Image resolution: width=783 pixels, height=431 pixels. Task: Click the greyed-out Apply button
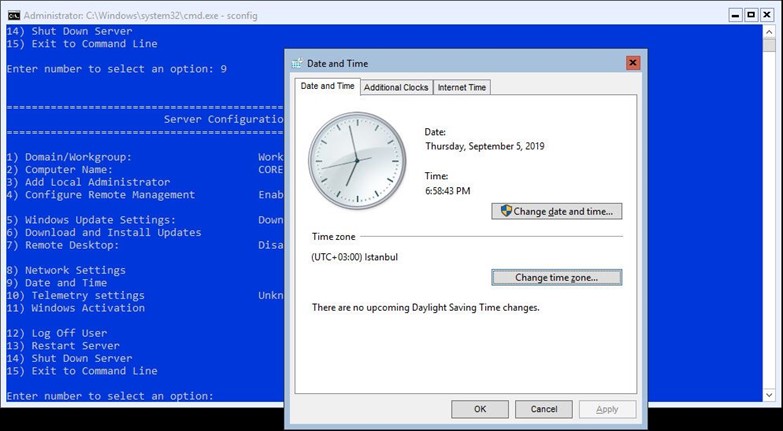[x=607, y=409]
